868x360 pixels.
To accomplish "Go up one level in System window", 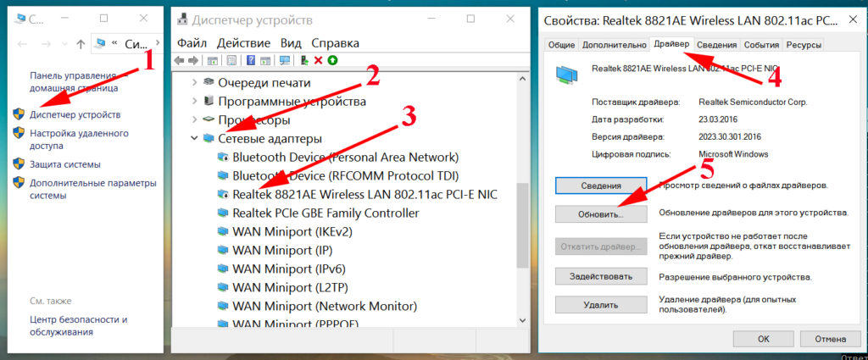I will [81, 44].
